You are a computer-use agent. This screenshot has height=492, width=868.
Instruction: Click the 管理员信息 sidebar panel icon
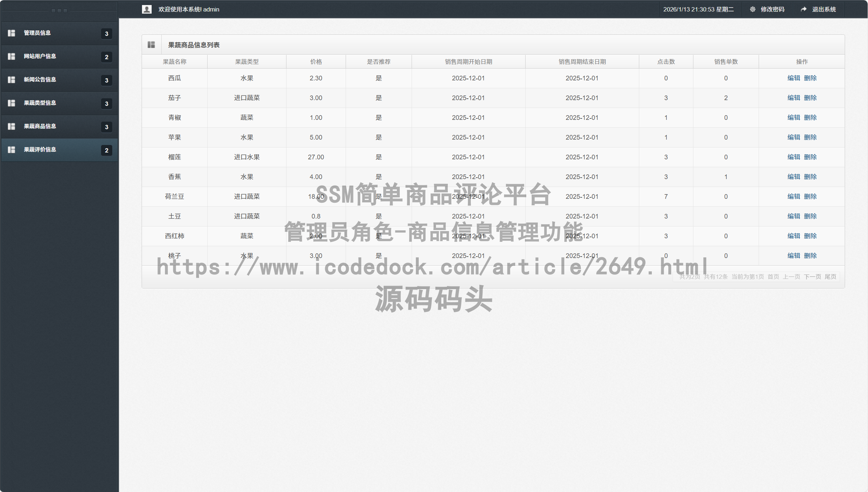pos(11,33)
